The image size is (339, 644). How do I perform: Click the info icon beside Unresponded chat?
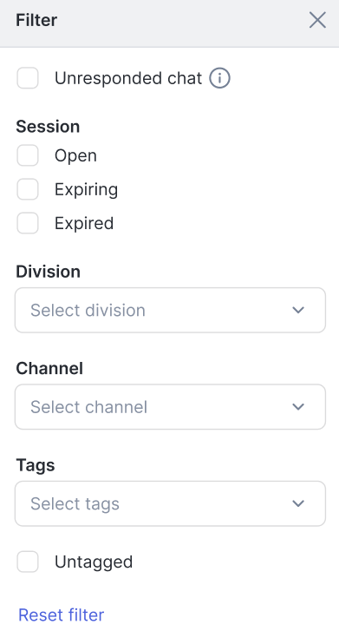click(219, 78)
